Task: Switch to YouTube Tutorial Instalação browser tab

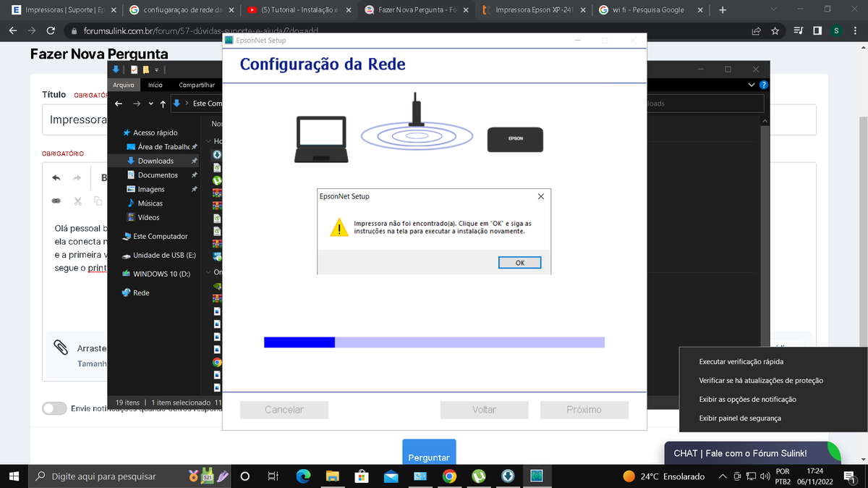Action: tap(299, 10)
